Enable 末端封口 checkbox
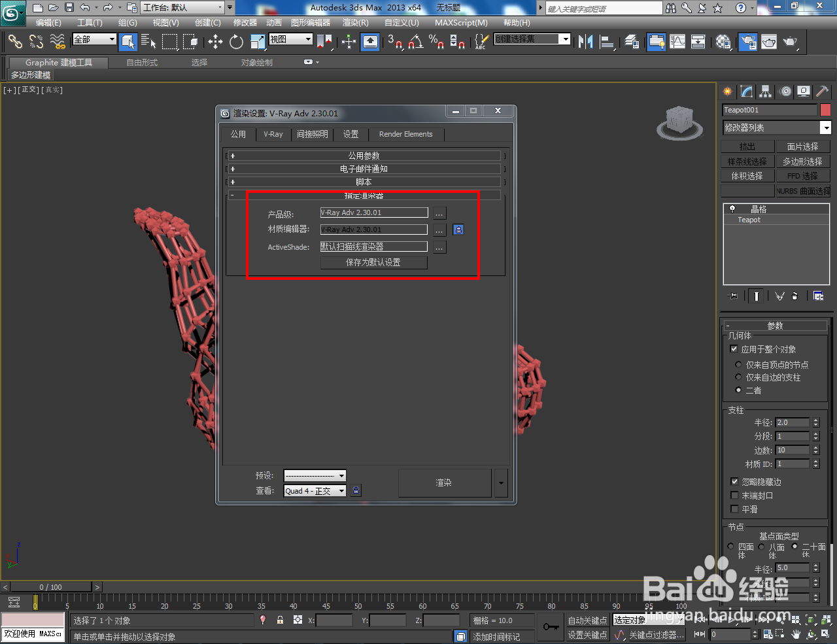The image size is (837, 644). [x=734, y=495]
